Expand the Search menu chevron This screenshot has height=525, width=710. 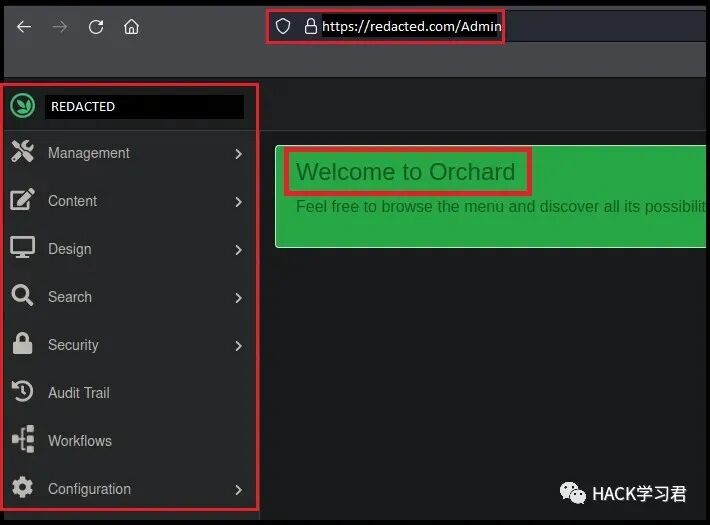click(x=239, y=298)
